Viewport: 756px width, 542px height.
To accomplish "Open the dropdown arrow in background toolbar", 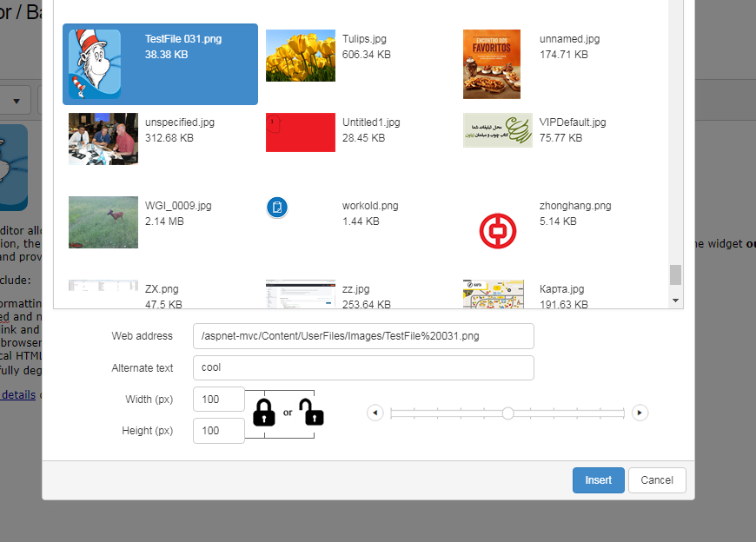I will click(17, 101).
